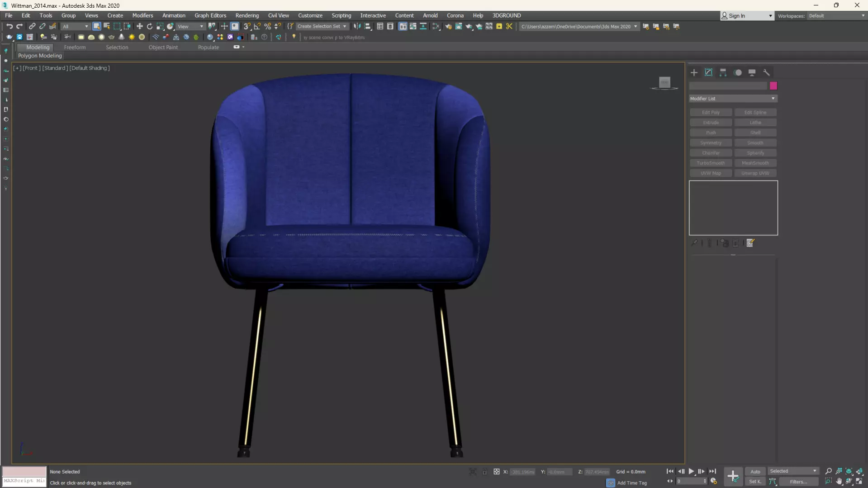Expand Create Selection Set dropdown

(x=322, y=26)
